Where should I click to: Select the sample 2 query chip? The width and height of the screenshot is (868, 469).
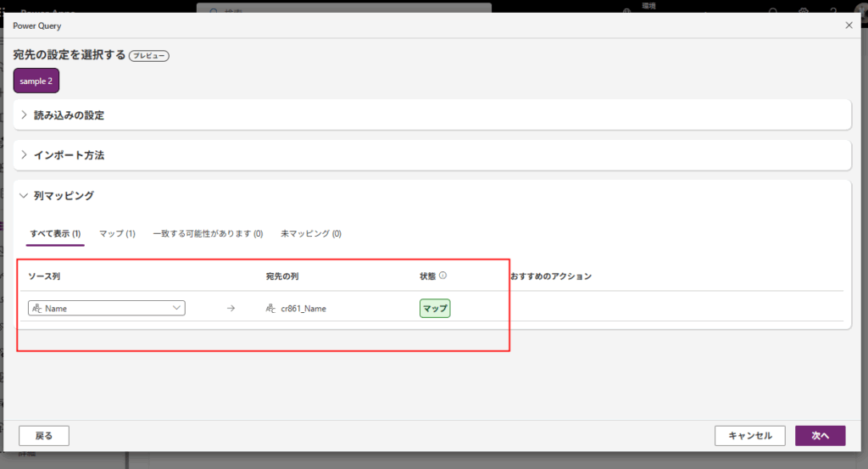(36, 81)
